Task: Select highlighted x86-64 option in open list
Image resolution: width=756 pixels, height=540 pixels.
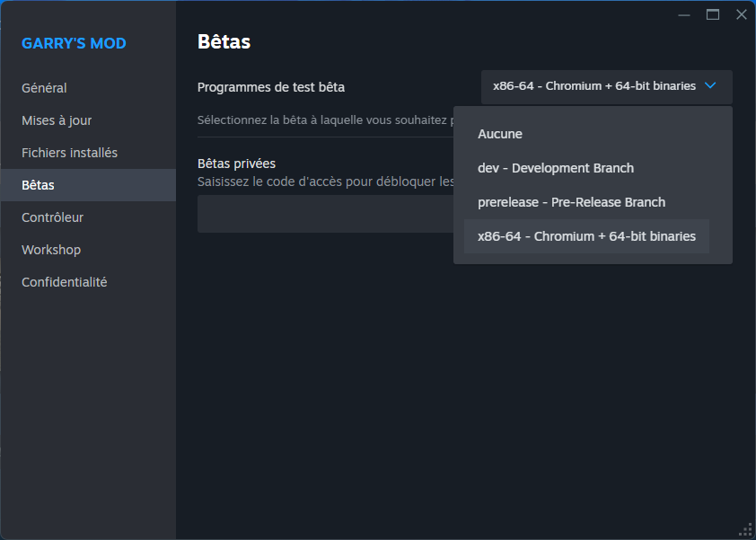Action: 586,236
